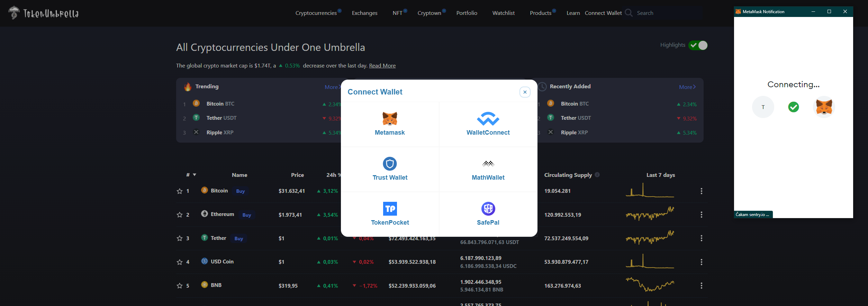The image size is (868, 306).
Task: Open the options menu for the BNB row
Action: tap(701, 286)
